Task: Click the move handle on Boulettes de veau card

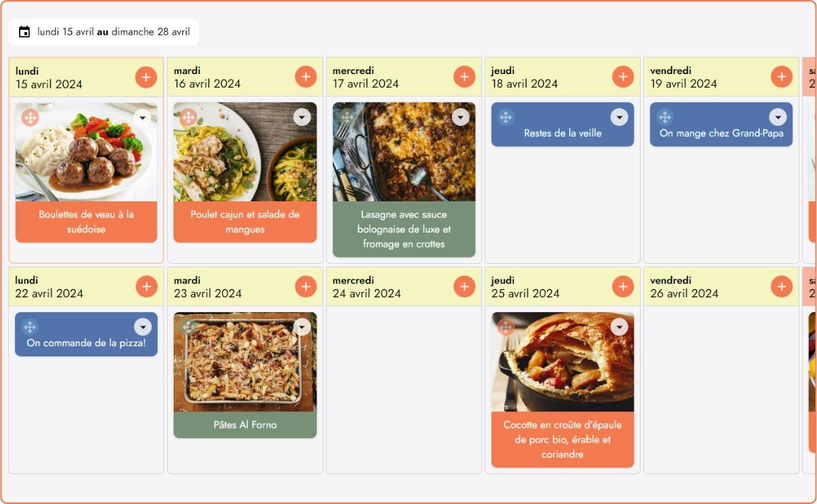Action: (x=30, y=118)
